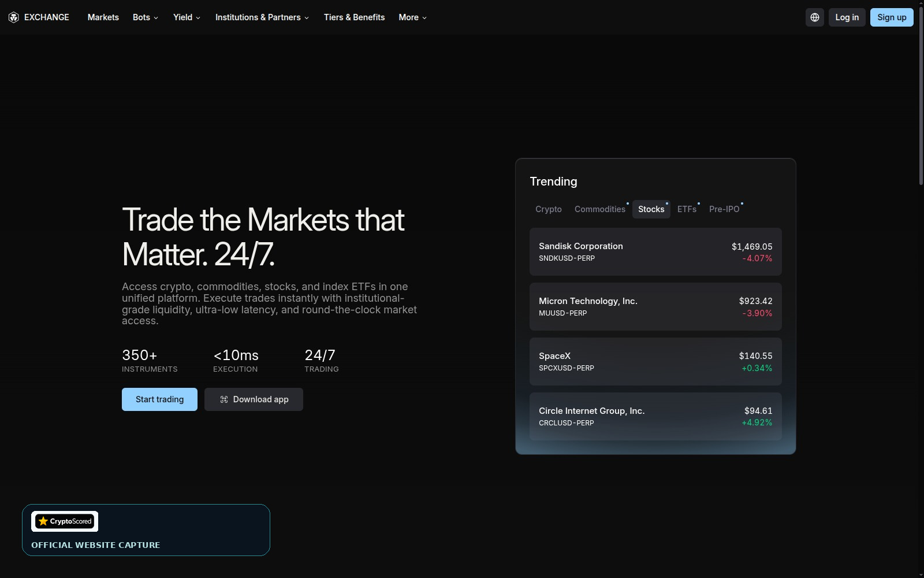Click the 350+ instruments stat
The height and width of the screenshot is (578, 924).
pos(150,361)
